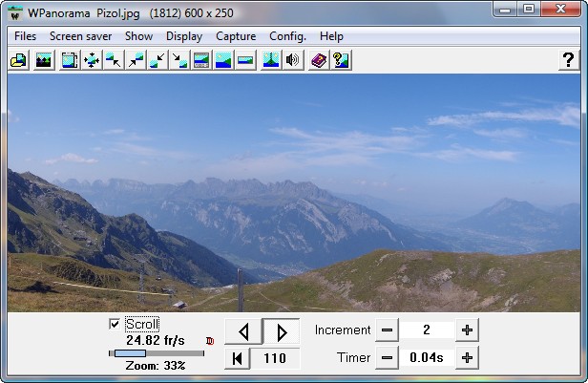This screenshot has width=588, height=383.
Task: Move window to top-left corner icon
Action: [114, 60]
